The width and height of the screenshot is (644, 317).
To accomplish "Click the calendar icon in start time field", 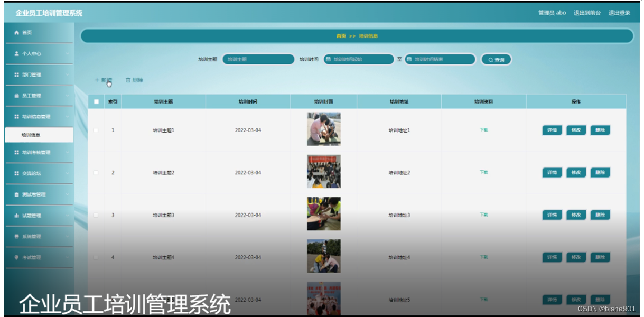I will click(328, 60).
